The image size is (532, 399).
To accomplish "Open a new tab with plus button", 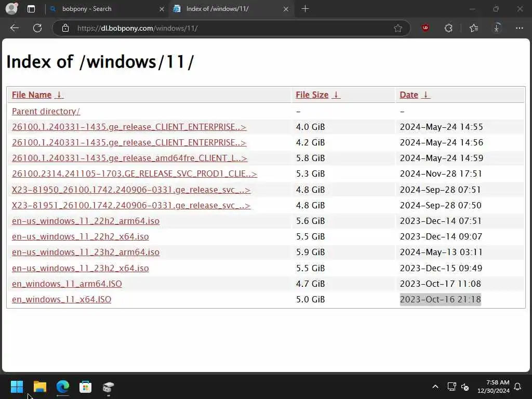I will (305, 9).
